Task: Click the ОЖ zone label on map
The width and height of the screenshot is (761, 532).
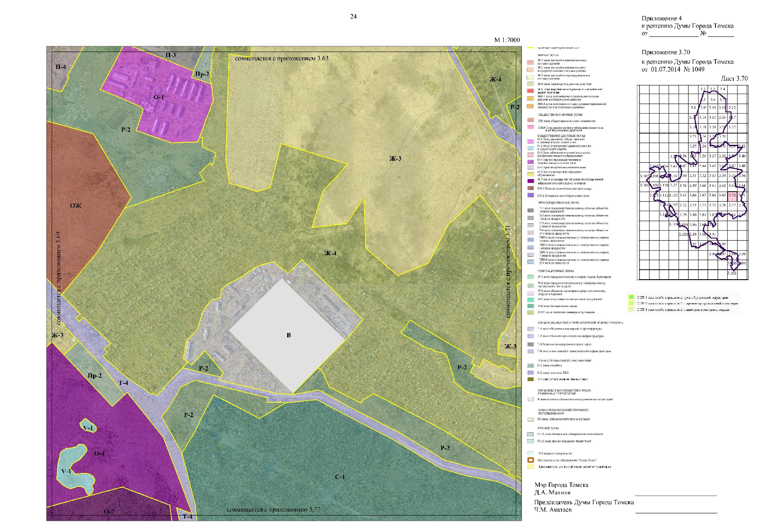Action: tap(75, 206)
